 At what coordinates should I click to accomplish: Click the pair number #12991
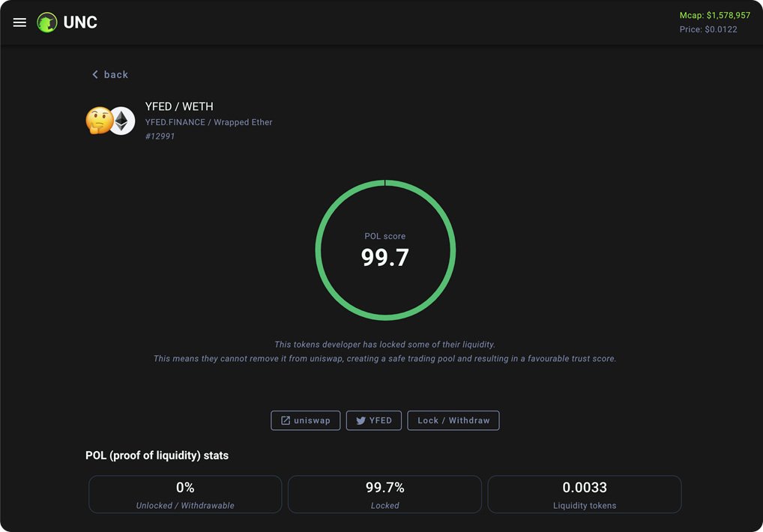(x=160, y=136)
